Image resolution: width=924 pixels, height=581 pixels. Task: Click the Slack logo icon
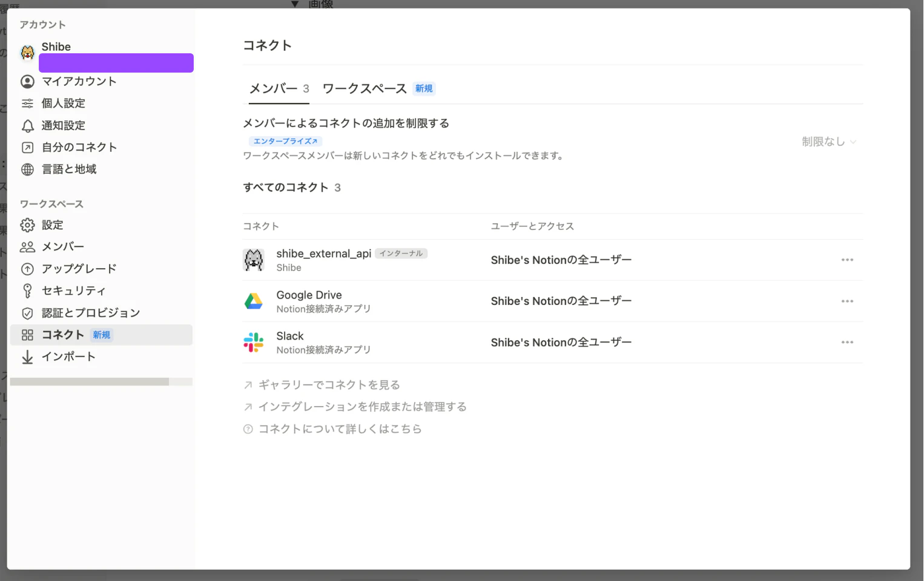(254, 342)
